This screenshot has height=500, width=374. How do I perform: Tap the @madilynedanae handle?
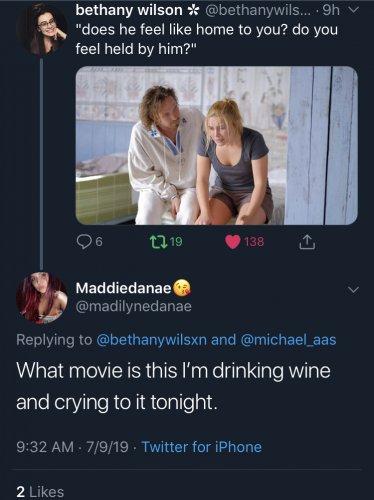(x=134, y=306)
